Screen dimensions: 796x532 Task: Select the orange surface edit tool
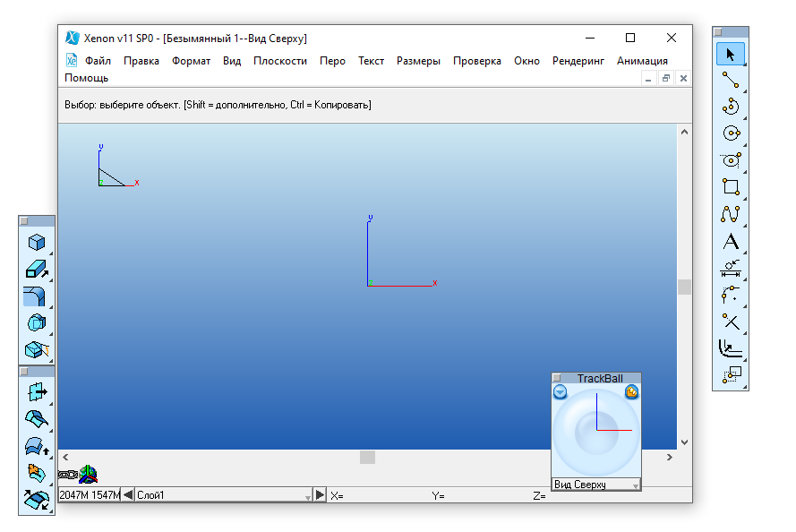click(37, 473)
